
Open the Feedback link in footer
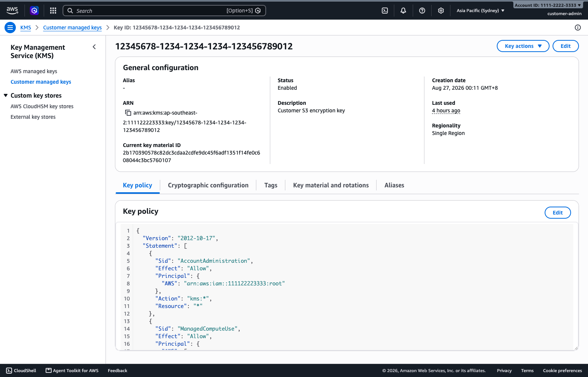coord(118,371)
